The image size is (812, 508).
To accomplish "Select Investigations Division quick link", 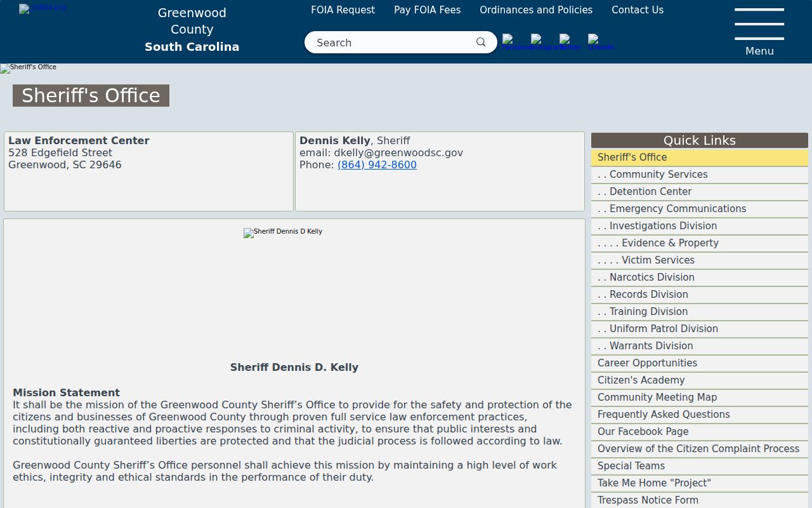I will coord(700,226).
